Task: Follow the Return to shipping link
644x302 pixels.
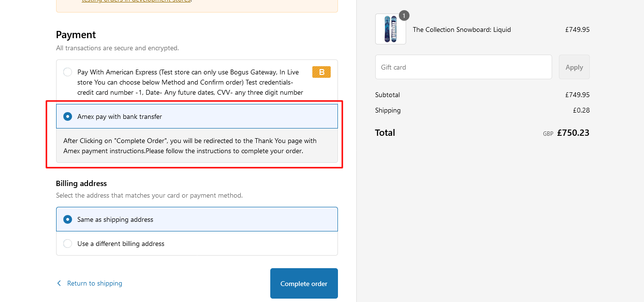Action: 95,283
